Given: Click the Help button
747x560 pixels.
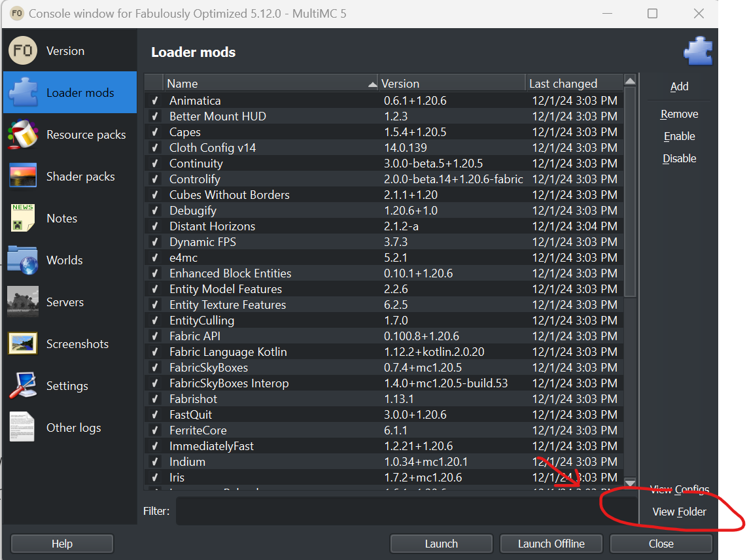Looking at the screenshot, I should tap(62, 544).
